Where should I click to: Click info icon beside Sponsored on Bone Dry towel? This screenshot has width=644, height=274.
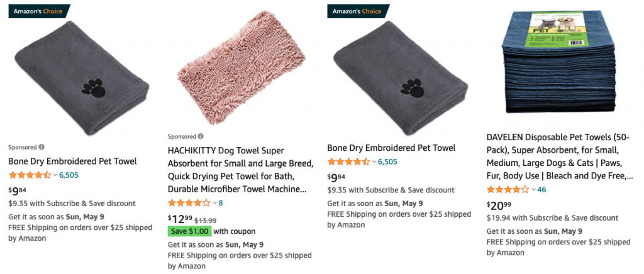pyautogui.click(x=42, y=147)
